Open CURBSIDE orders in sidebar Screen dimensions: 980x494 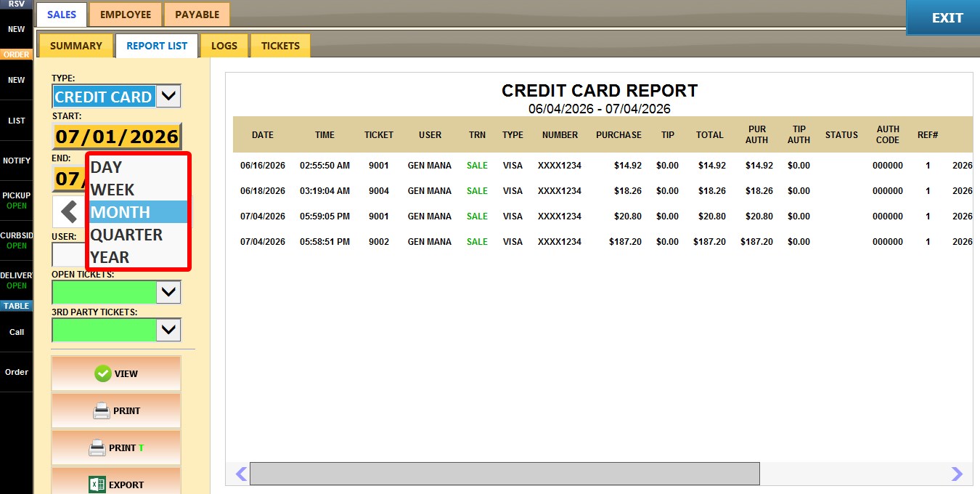click(x=16, y=240)
